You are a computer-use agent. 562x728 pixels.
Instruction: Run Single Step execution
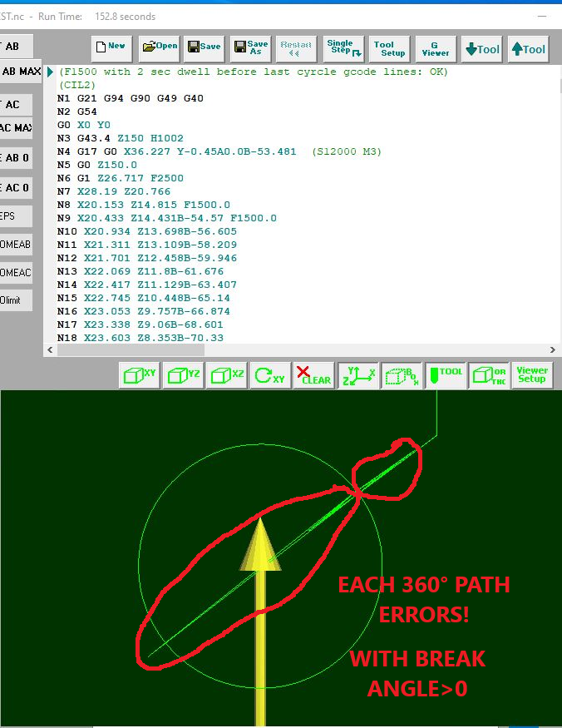[343, 48]
